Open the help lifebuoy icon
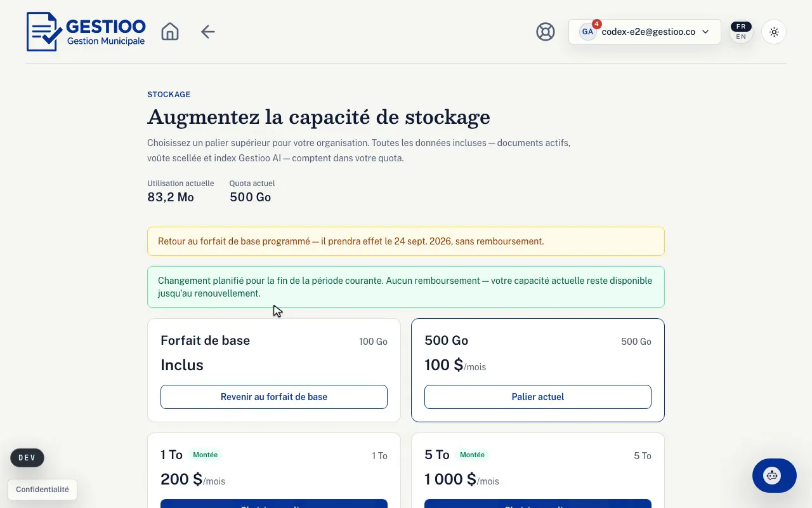 click(x=546, y=32)
